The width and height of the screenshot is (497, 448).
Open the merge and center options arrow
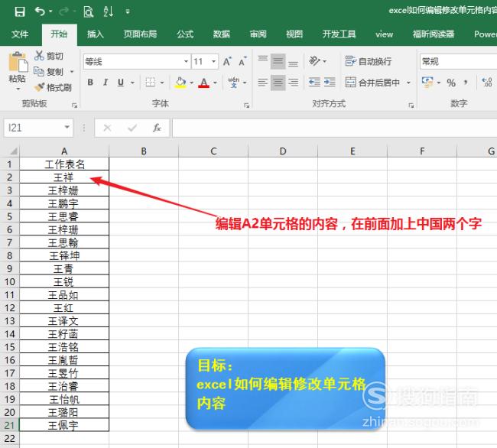[408, 83]
